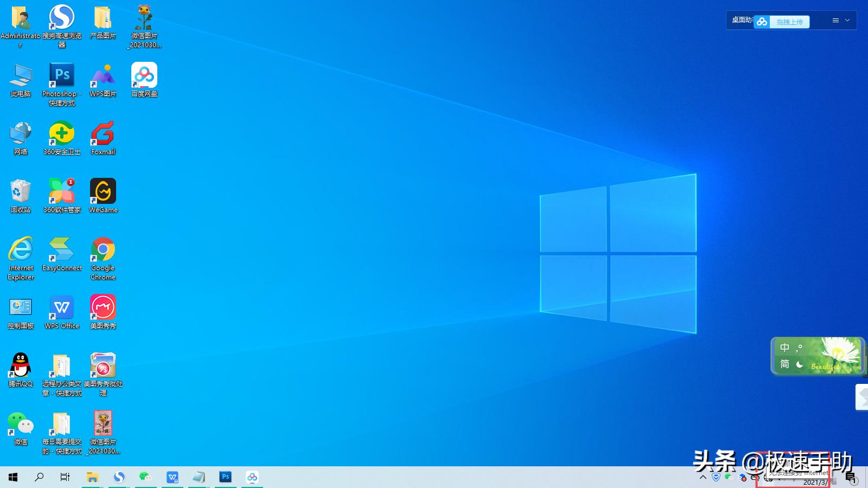Open Google Chrome from the desktop
Screen dimensions: 868x488
point(103,249)
